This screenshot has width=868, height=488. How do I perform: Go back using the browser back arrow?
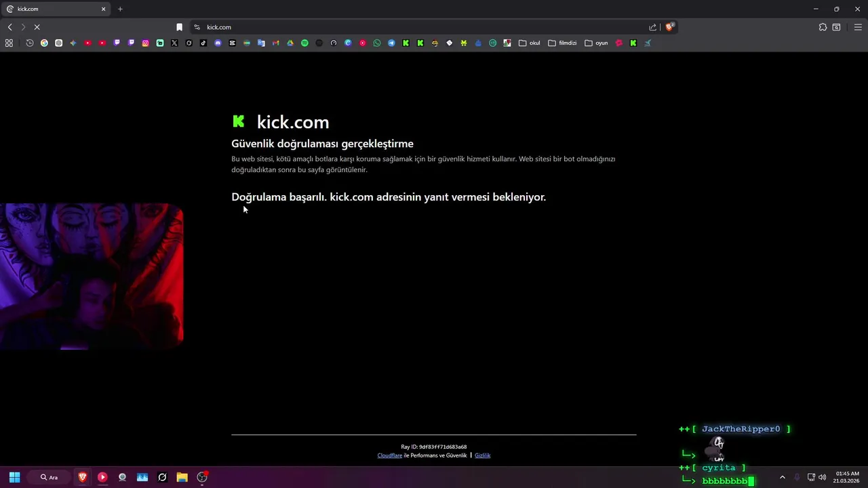tap(9, 27)
